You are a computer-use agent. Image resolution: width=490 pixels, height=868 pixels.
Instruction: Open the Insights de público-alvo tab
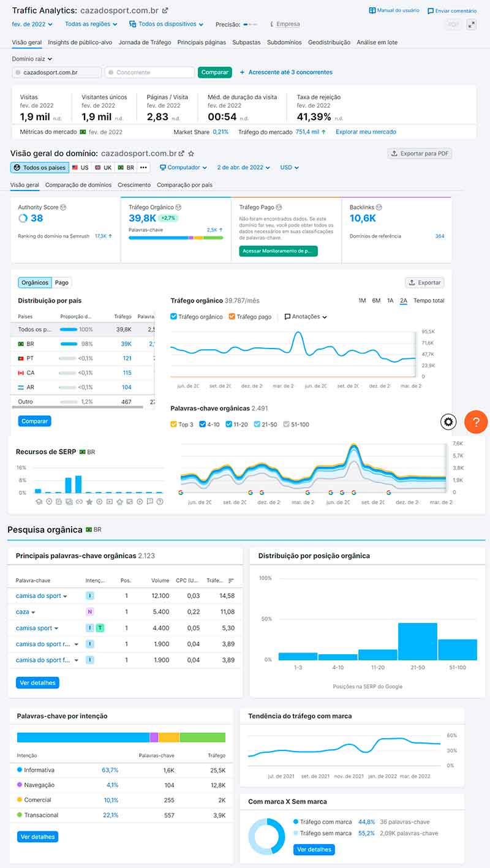pos(80,42)
